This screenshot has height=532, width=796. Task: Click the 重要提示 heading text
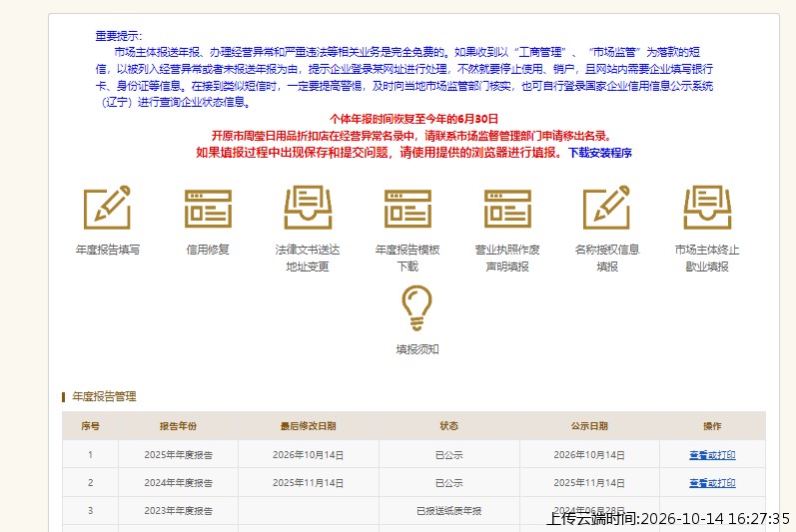(118, 36)
